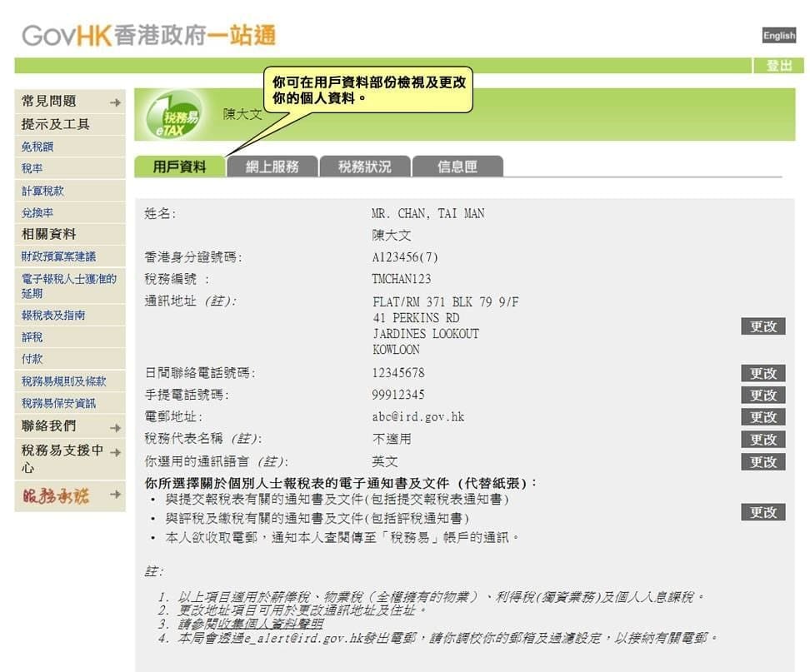This screenshot has height=672, width=810.
Task: Change 你選用的通訊語言 using 更改
Action: [762, 462]
